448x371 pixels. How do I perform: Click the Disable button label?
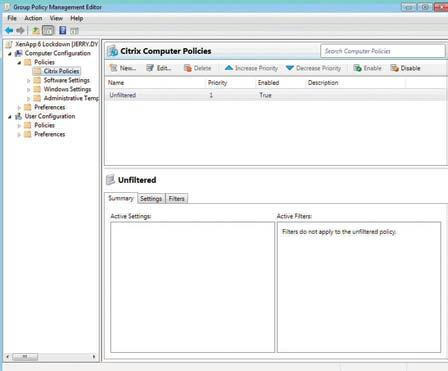[410, 68]
